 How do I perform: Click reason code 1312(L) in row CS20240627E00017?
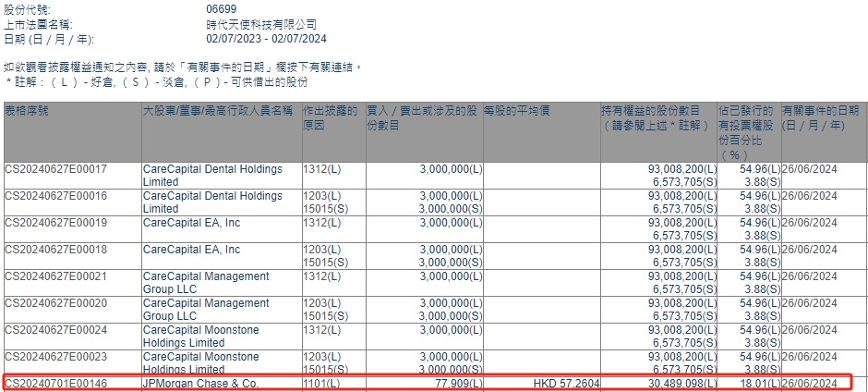point(322,169)
